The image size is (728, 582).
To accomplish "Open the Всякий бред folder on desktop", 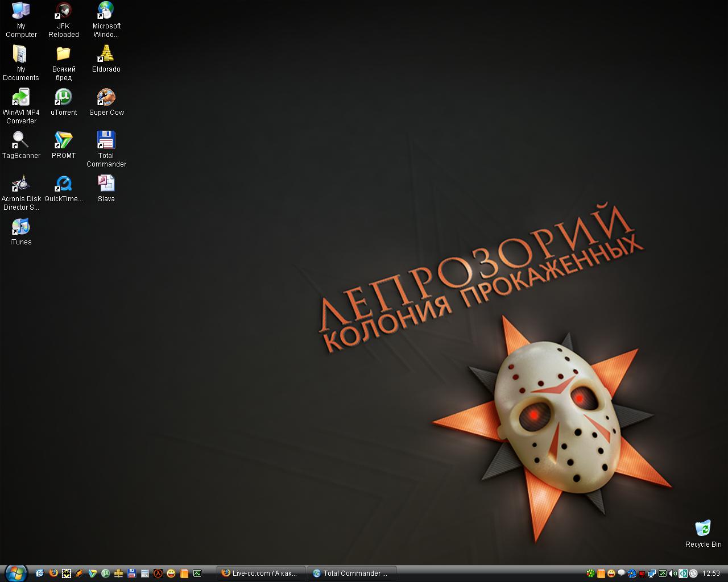I will coord(63,54).
